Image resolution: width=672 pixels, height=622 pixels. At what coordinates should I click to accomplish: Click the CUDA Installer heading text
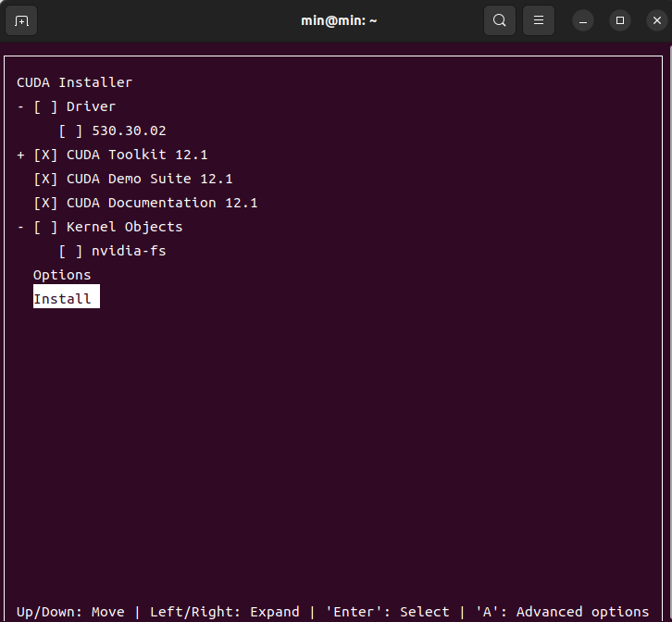[75, 82]
